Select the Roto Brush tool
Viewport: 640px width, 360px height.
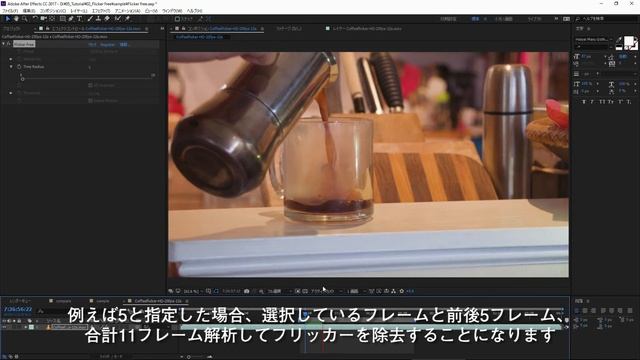[118, 19]
